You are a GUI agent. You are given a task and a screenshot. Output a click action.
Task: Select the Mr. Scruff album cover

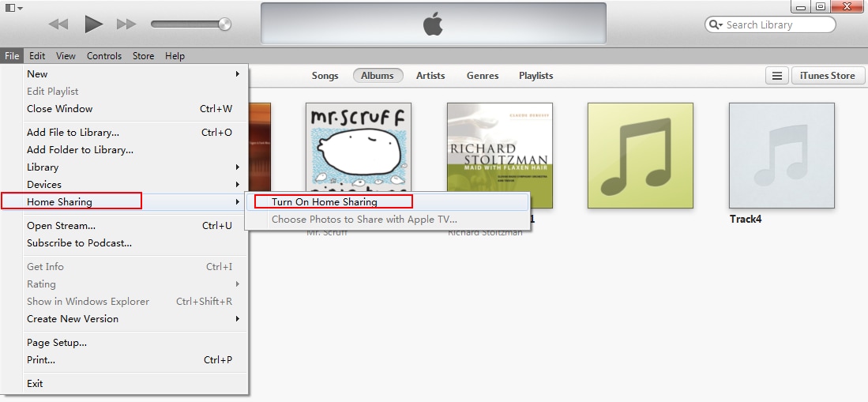pyautogui.click(x=359, y=147)
